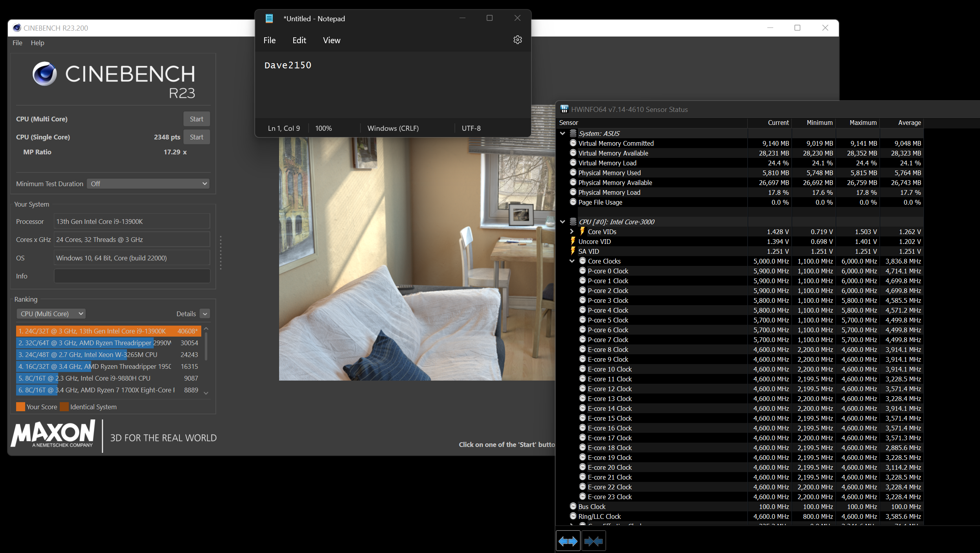Click the brown Identical System swatch
This screenshot has height=553, width=980.
click(x=64, y=407)
